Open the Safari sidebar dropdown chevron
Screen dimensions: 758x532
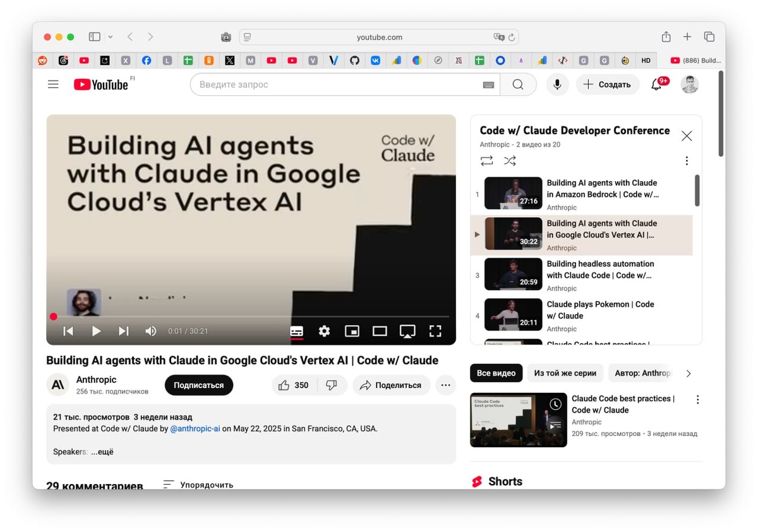click(x=111, y=37)
